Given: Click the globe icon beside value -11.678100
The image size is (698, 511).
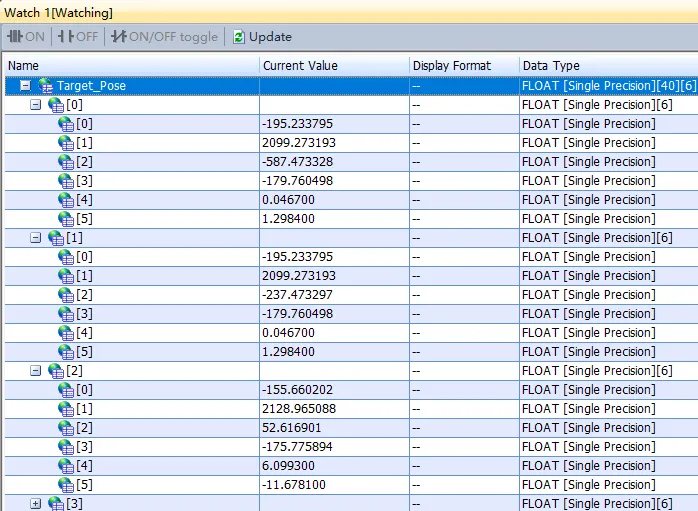Looking at the screenshot, I should pos(66,485).
